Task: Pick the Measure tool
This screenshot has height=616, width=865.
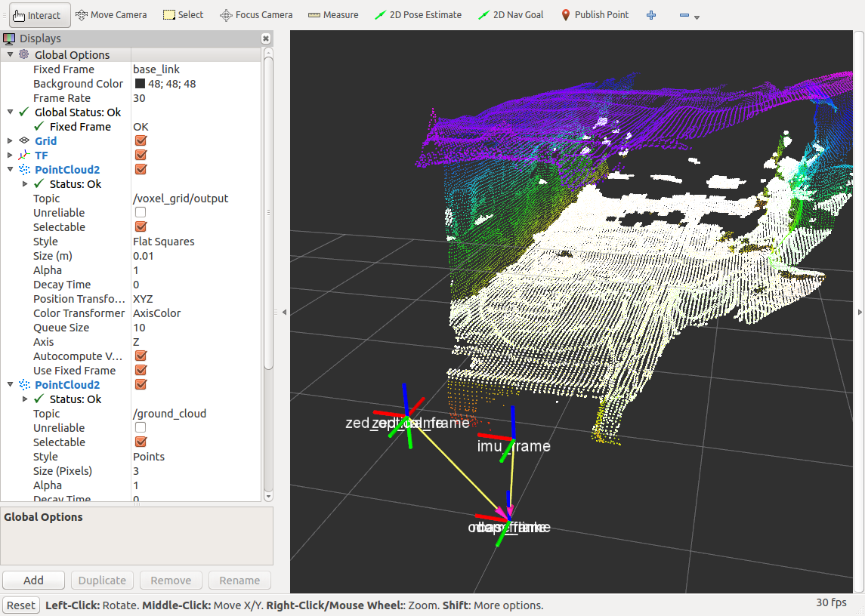Action: tap(332, 15)
